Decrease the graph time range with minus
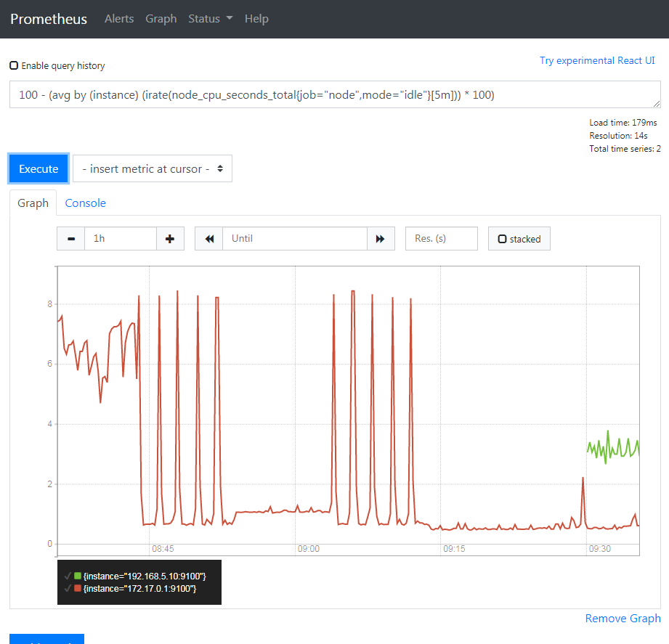The width and height of the screenshot is (669, 644). tap(71, 238)
